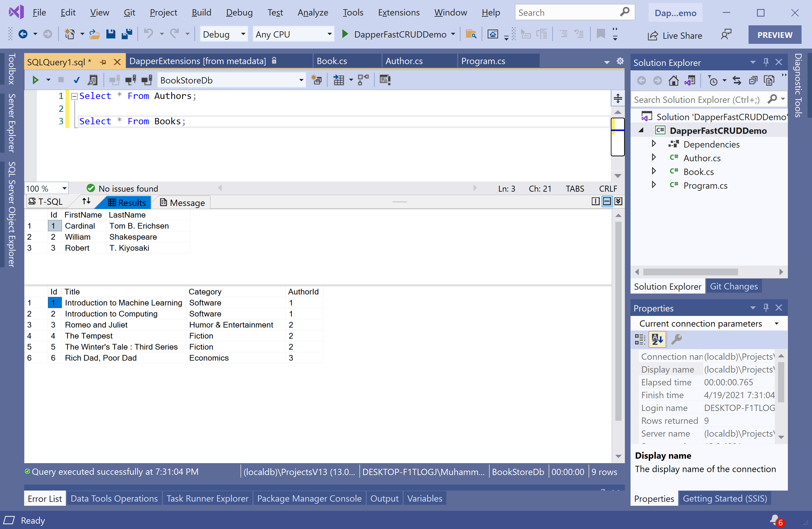The image size is (812, 529).
Task: Click the Navigate Backward arrow icon
Action: (x=23, y=34)
